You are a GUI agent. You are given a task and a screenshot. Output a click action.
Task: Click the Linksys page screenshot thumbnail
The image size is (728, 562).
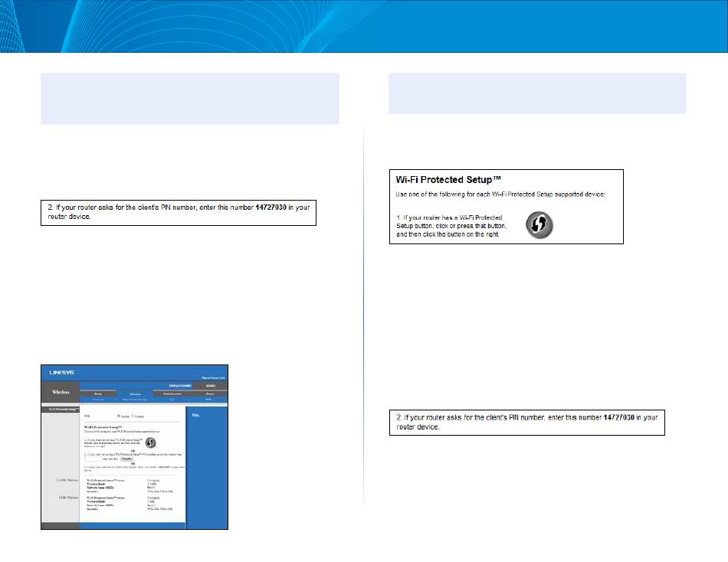tap(135, 447)
